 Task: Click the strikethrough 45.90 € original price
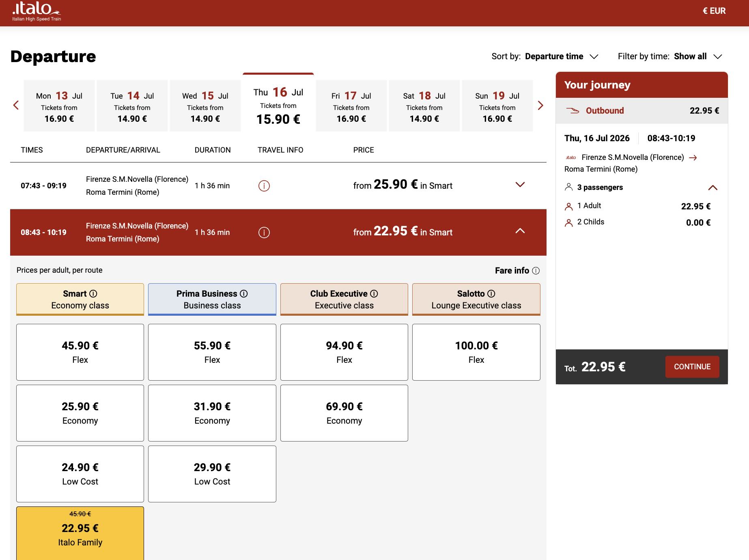(80, 514)
